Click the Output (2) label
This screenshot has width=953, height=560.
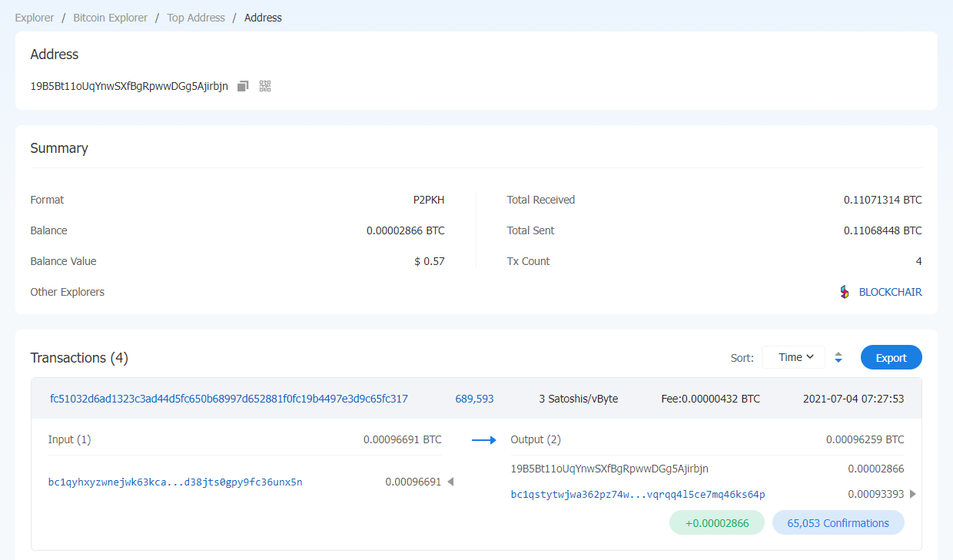pos(536,439)
